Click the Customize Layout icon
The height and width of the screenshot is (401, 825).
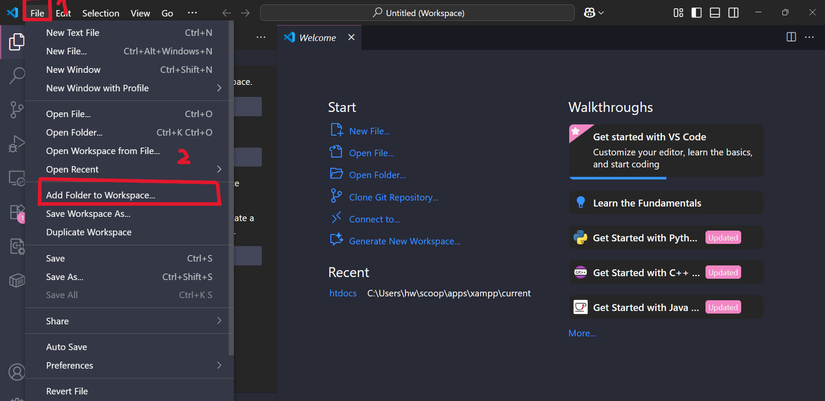678,13
